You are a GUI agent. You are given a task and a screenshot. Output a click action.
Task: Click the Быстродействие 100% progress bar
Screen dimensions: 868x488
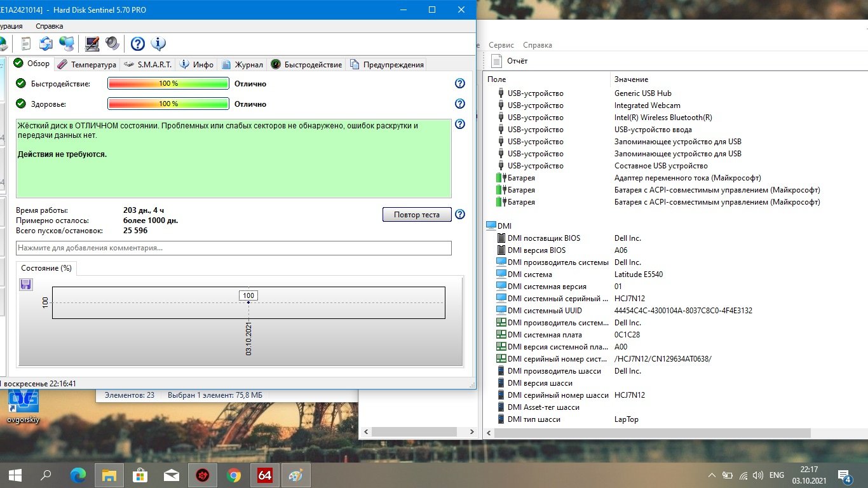pyautogui.click(x=168, y=83)
